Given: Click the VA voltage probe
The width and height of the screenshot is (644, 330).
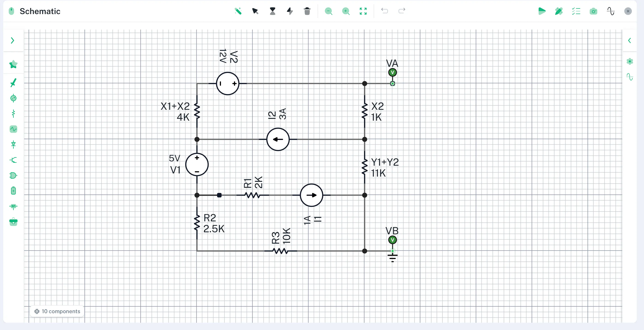Looking at the screenshot, I should [392, 73].
